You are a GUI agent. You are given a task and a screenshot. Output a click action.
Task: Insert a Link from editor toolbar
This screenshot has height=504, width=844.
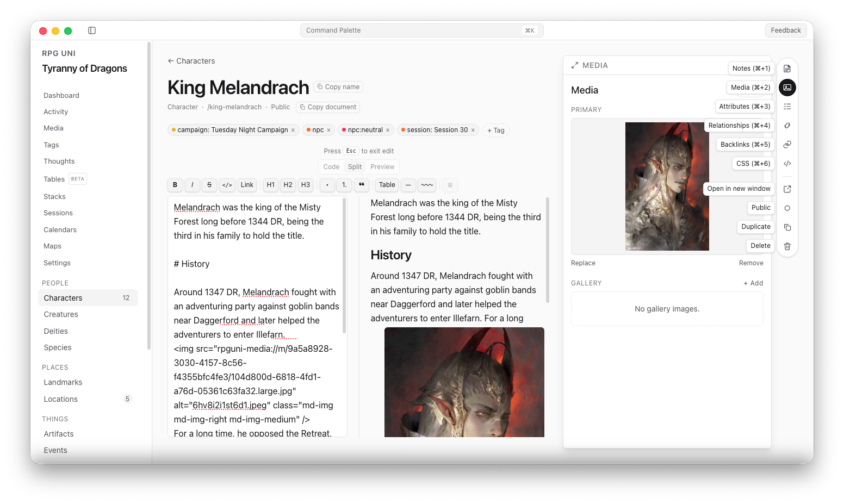247,185
